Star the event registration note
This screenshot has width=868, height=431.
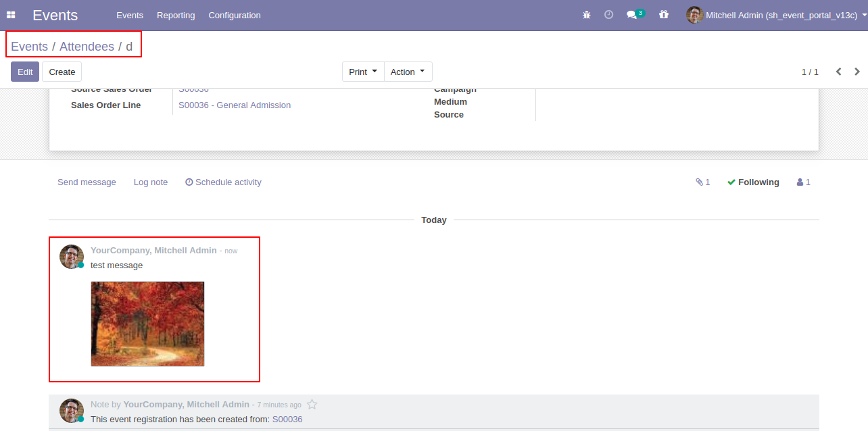click(x=312, y=405)
